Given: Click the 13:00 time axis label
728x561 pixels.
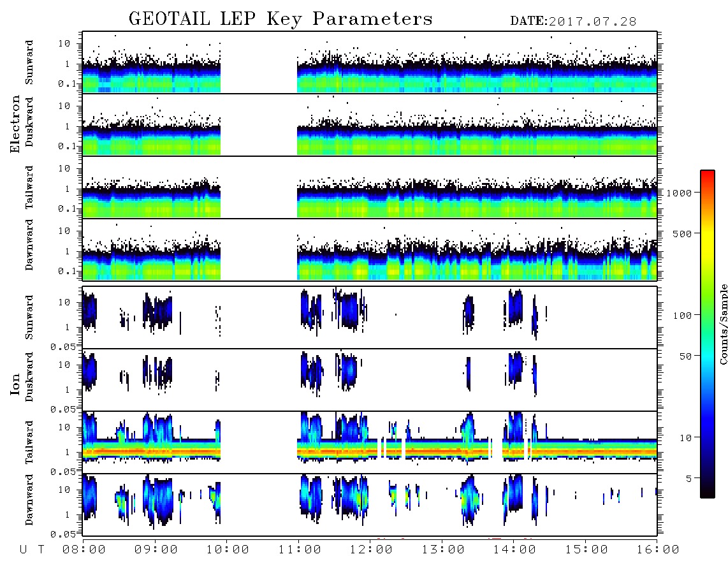Looking at the screenshot, I should coord(443,550).
